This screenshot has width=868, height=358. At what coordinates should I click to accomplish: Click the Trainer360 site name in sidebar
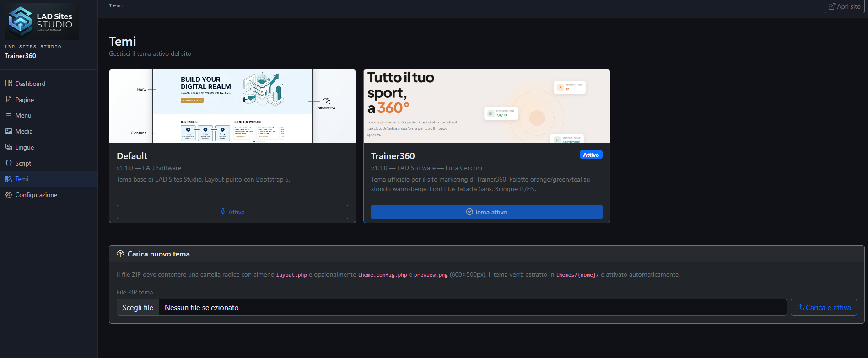click(x=20, y=56)
